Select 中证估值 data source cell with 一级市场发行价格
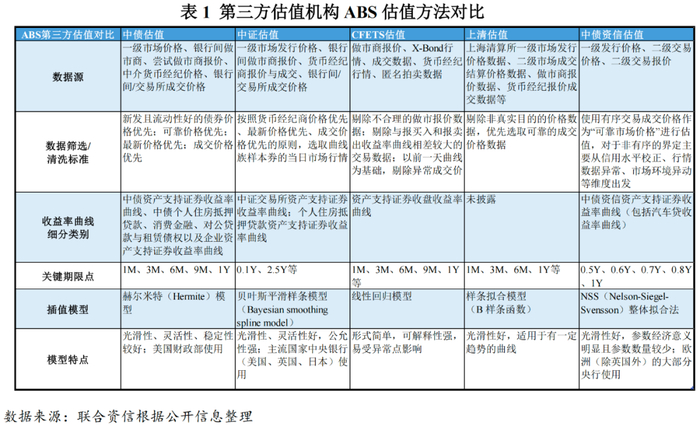 coord(292,76)
